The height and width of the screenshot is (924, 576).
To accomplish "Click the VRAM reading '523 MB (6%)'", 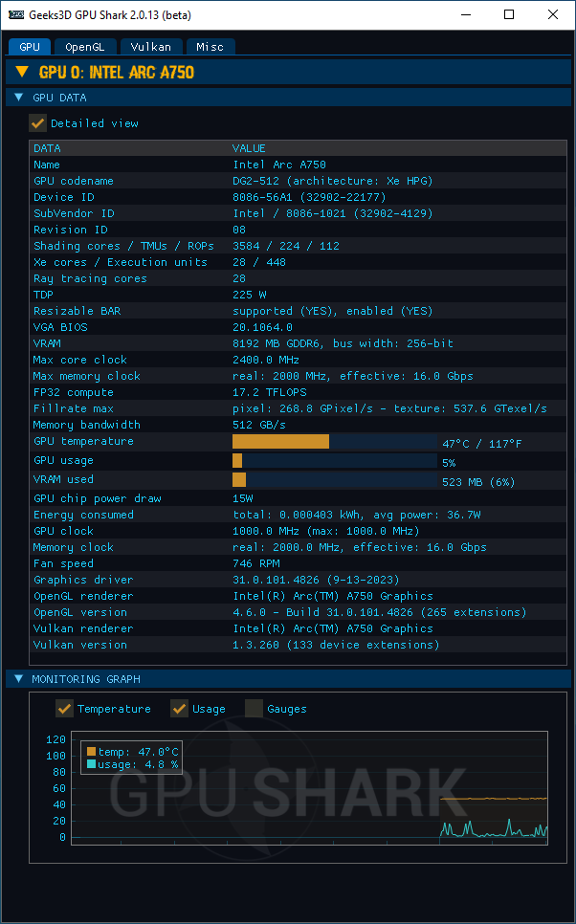I will point(478,482).
